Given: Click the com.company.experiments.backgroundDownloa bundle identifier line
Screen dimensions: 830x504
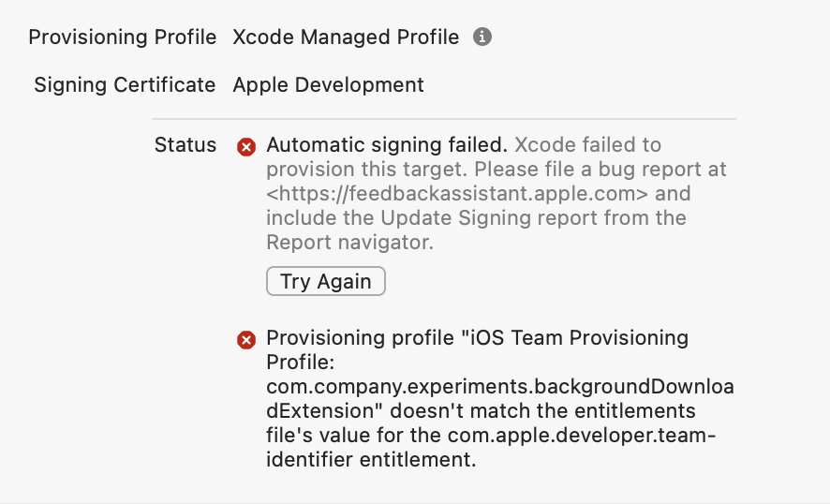Looking at the screenshot, I should [499, 386].
